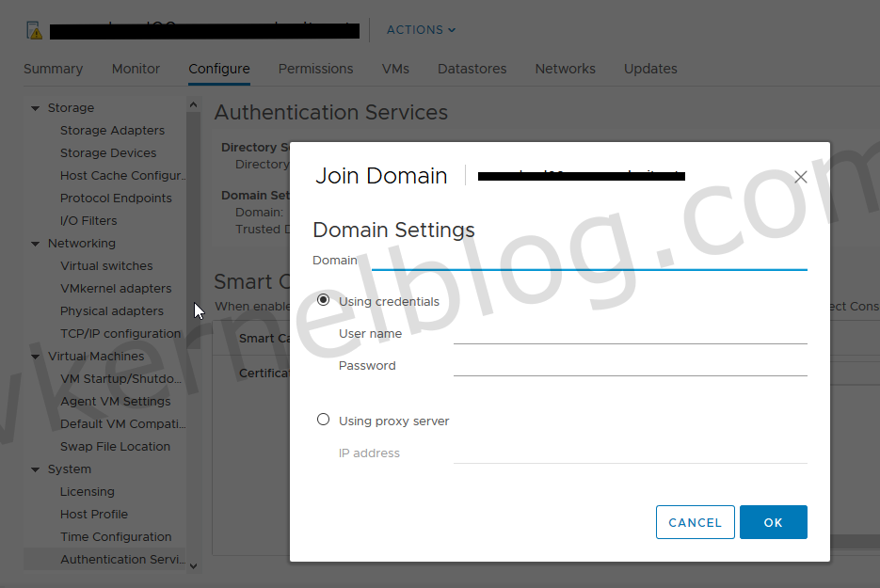Switch to the Datastores tab
This screenshot has width=880, height=588.
pyautogui.click(x=473, y=69)
